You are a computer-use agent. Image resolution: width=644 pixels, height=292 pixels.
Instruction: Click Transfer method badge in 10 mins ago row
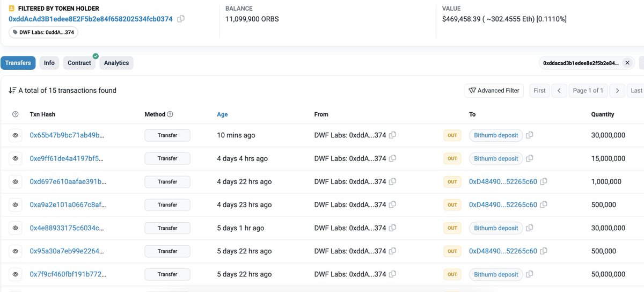tap(167, 135)
